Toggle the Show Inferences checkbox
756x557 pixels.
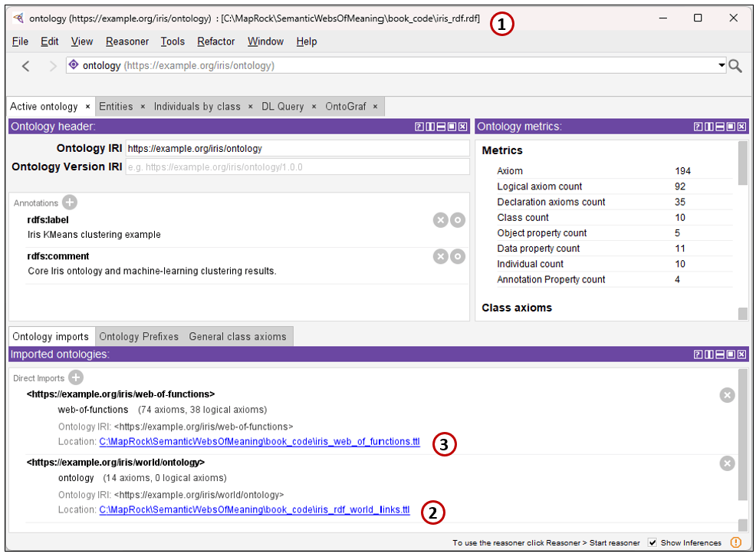coord(652,542)
